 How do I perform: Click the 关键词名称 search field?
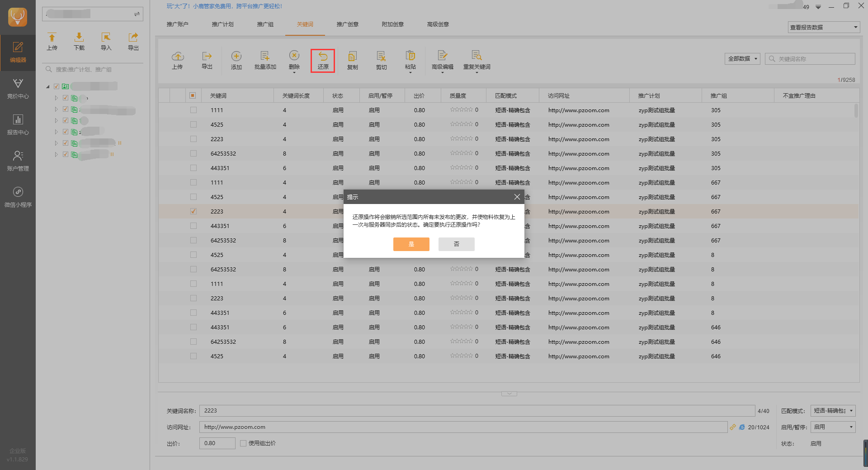(x=810, y=59)
